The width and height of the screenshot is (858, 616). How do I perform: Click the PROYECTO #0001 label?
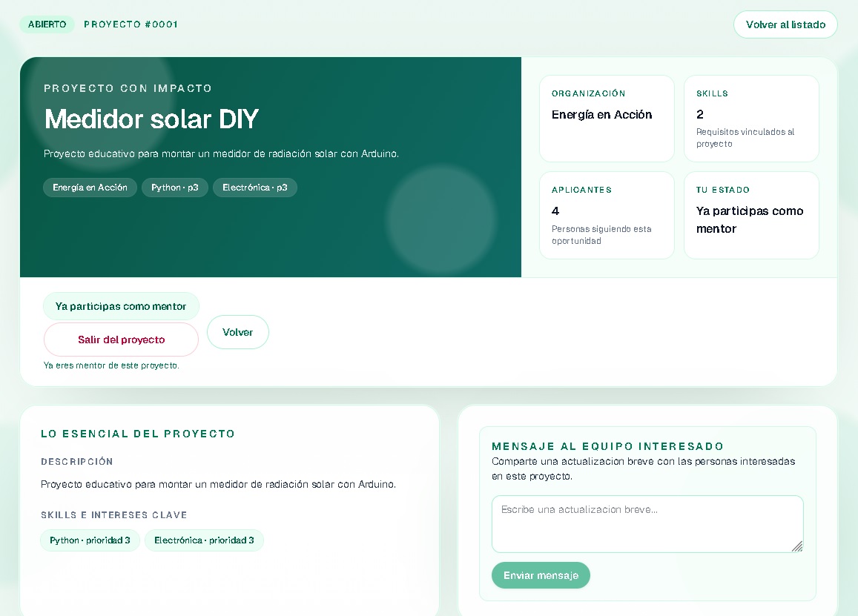click(131, 24)
